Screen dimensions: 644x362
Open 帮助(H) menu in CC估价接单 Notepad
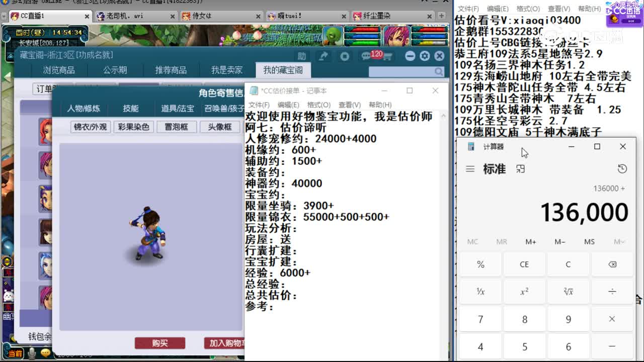coord(380,105)
